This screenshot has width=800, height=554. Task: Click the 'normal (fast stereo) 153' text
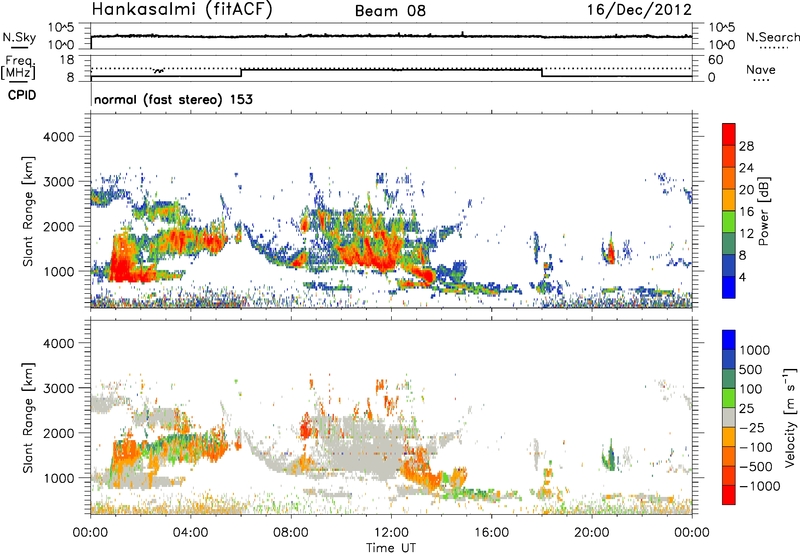point(173,99)
